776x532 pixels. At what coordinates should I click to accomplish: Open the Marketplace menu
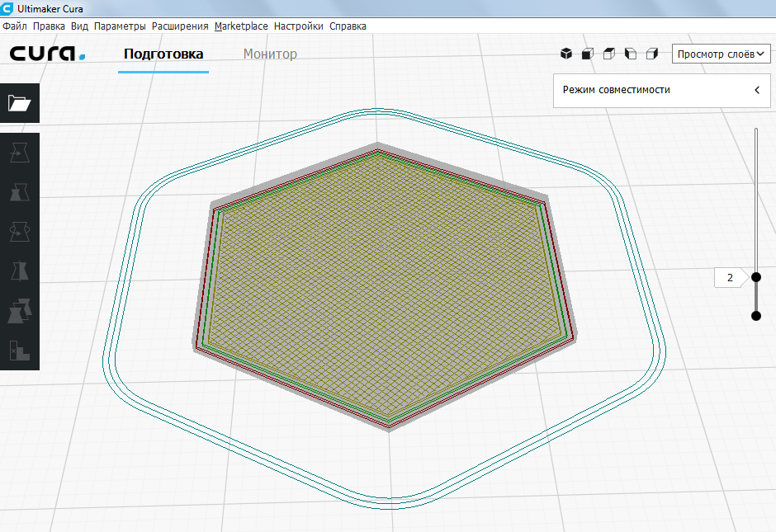pyautogui.click(x=241, y=26)
